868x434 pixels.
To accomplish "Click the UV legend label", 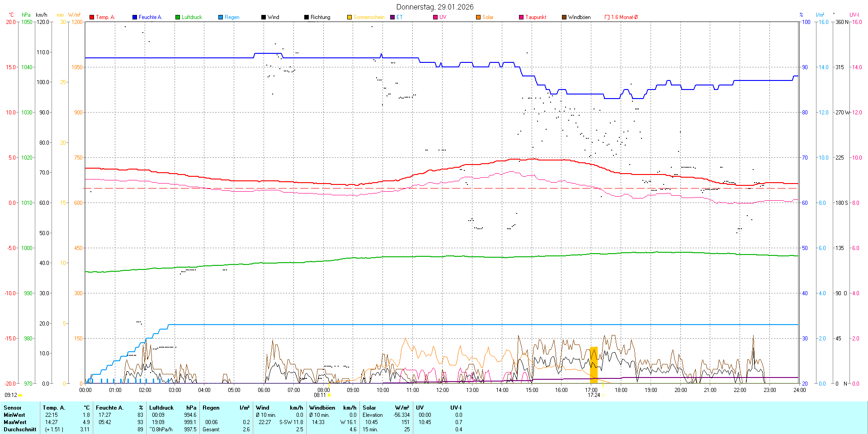I will pos(443,17).
